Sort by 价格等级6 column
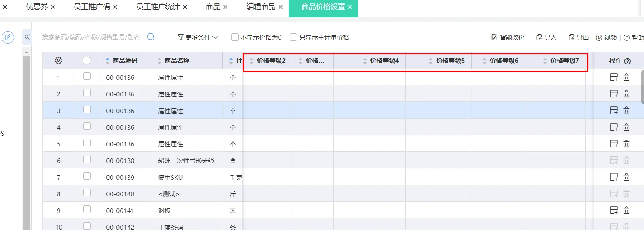Viewport: 644px width, 230px height. 484,61
